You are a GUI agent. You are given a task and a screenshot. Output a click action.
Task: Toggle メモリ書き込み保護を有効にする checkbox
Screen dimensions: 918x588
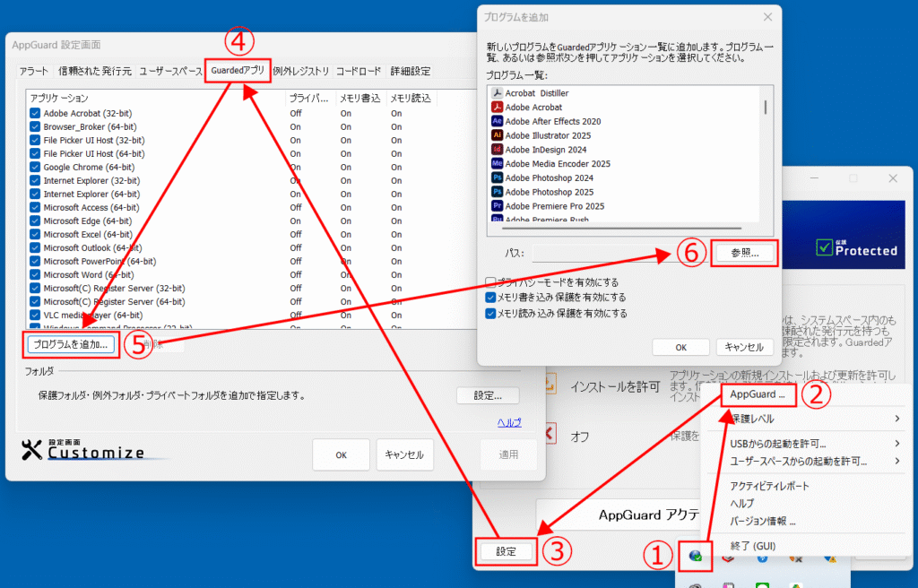[x=490, y=298]
